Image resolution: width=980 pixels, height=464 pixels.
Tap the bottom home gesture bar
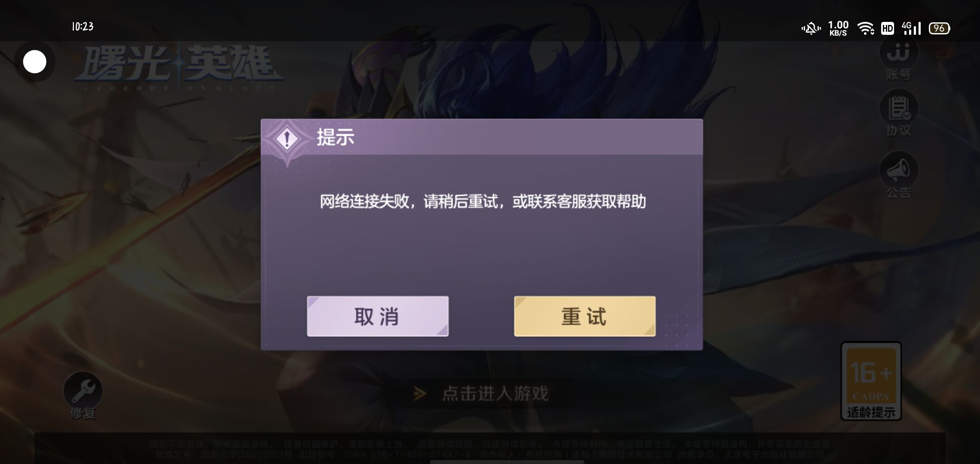490,462
